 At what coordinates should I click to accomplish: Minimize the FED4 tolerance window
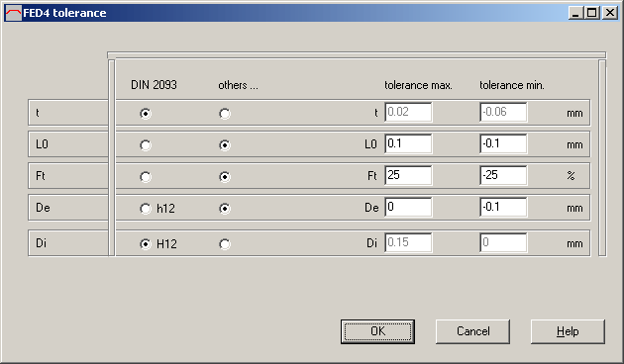[x=575, y=13]
